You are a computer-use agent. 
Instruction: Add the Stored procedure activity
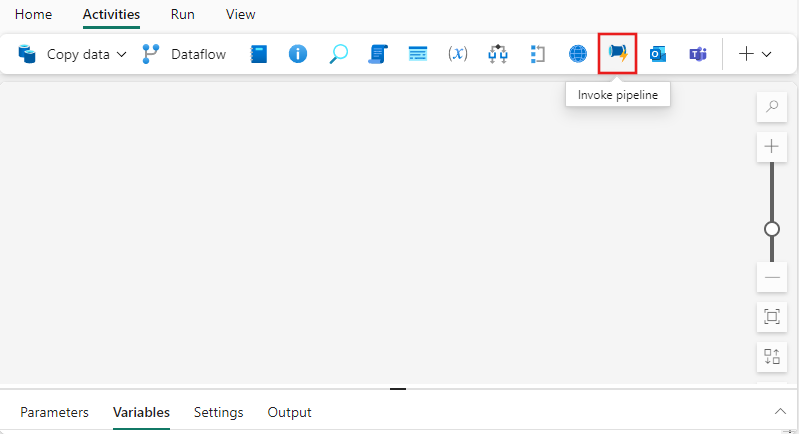418,54
